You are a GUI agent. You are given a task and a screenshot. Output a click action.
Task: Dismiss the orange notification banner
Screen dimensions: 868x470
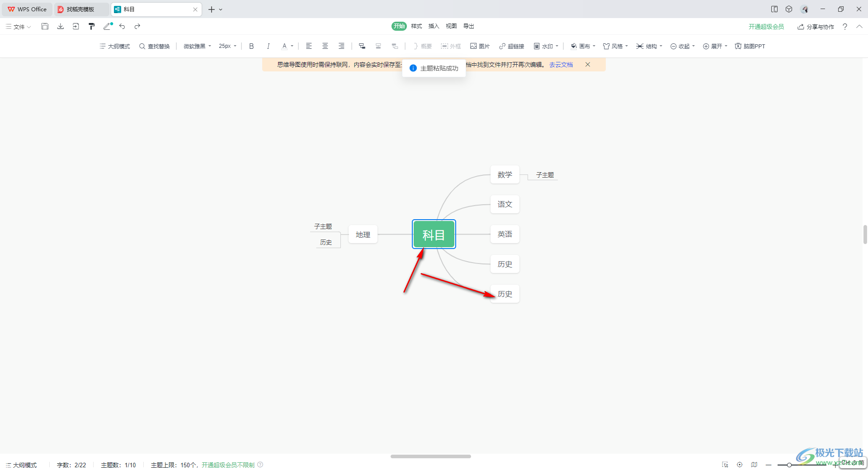pyautogui.click(x=588, y=65)
